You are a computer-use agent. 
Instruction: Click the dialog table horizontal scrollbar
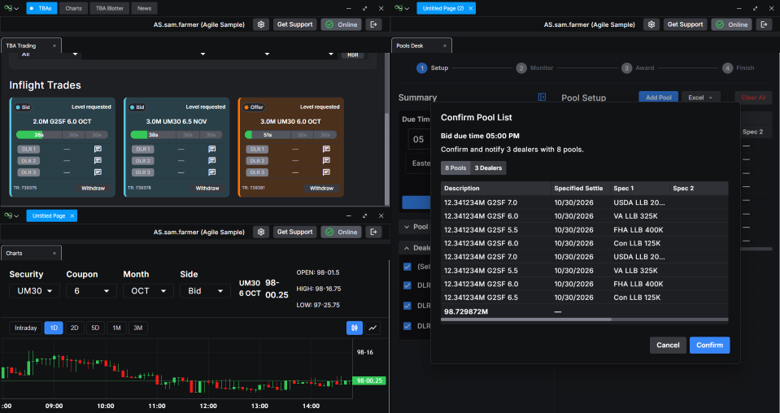pos(526,320)
